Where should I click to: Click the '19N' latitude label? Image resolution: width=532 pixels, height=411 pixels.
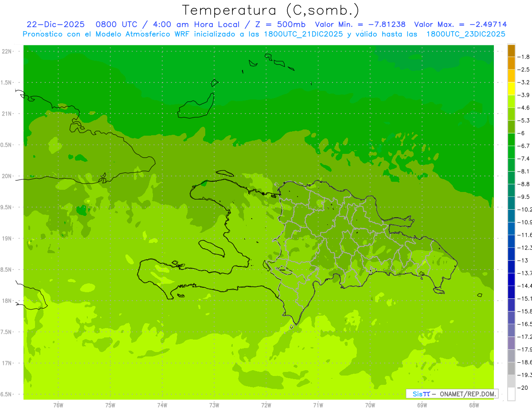click(8, 239)
